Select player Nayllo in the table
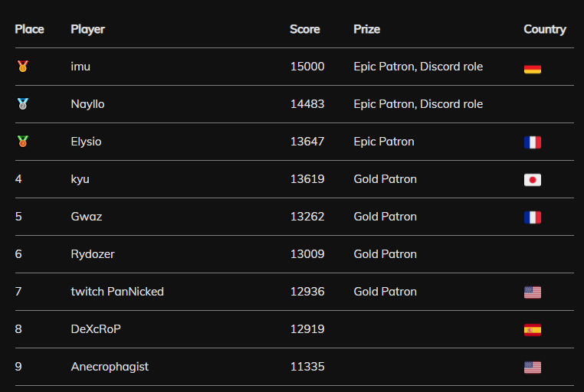The height and width of the screenshot is (392, 584). [87, 104]
